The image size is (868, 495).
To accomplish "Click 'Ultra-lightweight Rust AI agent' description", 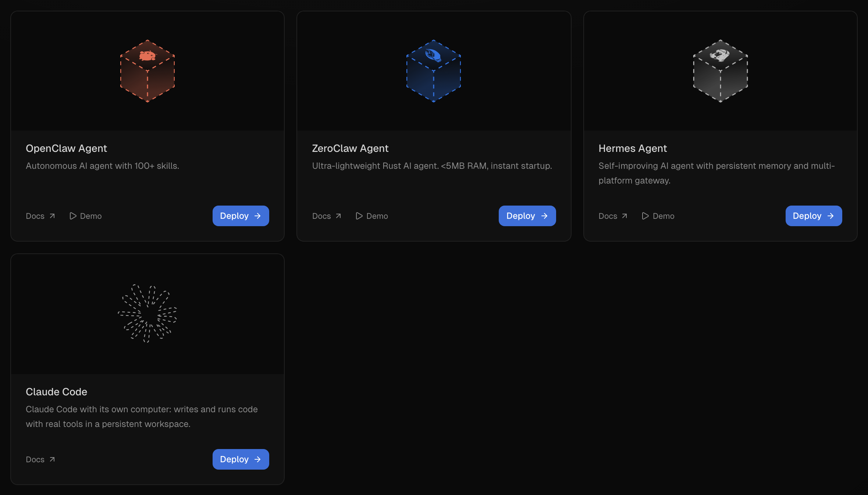I will (x=432, y=166).
